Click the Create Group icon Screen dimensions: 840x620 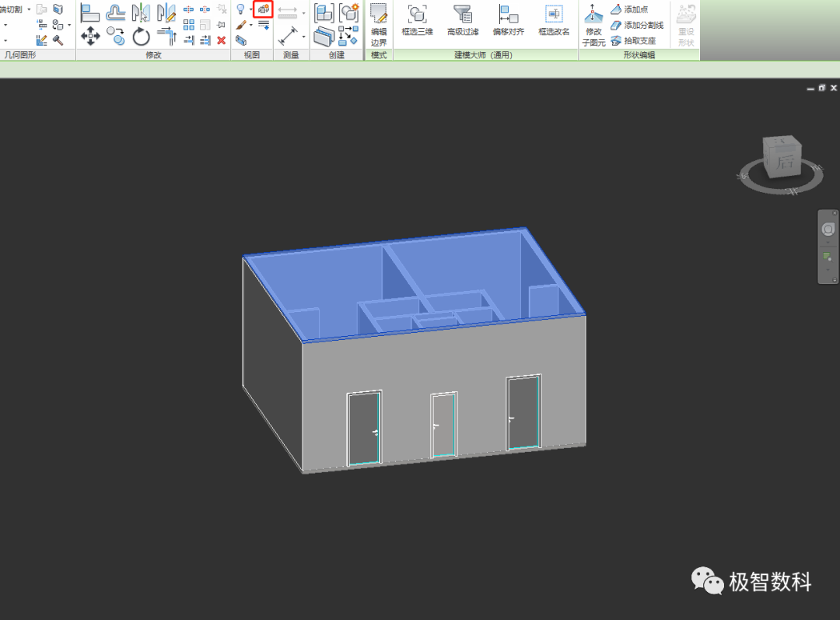coord(348,13)
